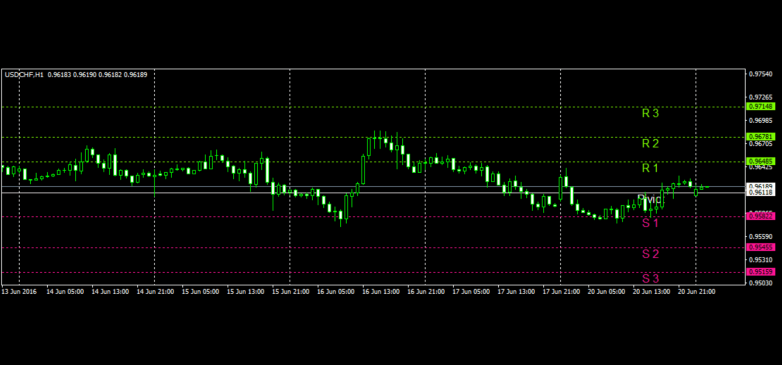Click the green 0.97148 price tag
The width and height of the screenshot is (782, 365).
pyautogui.click(x=761, y=107)
